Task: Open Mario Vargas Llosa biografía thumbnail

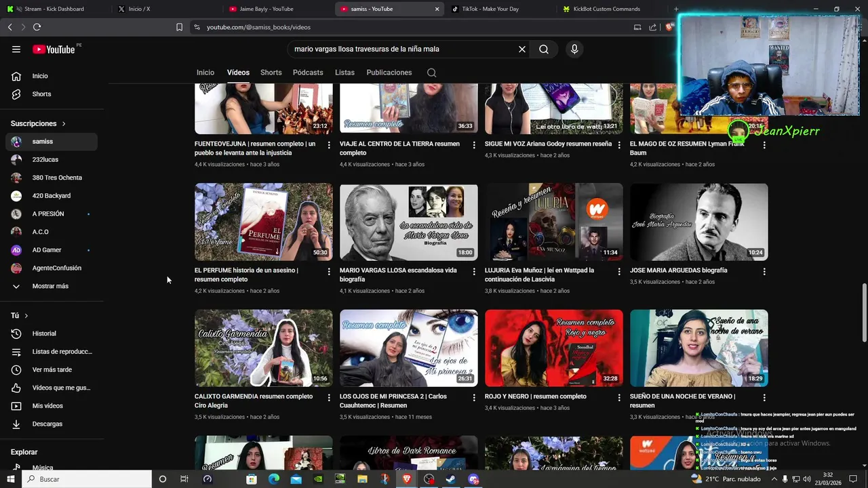Action: [x=409, y=222]
